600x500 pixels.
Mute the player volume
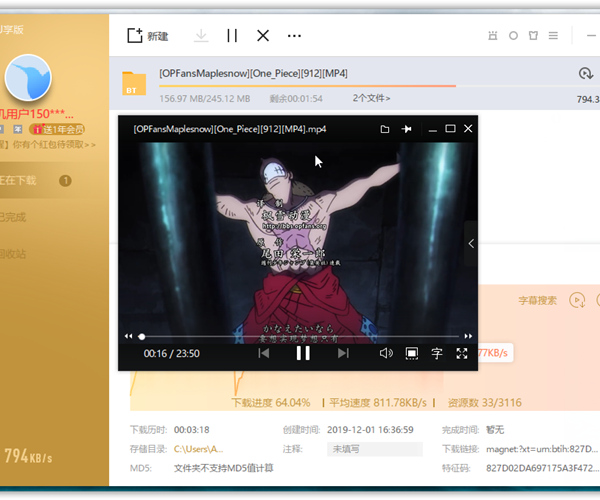(x=386, y=353)
